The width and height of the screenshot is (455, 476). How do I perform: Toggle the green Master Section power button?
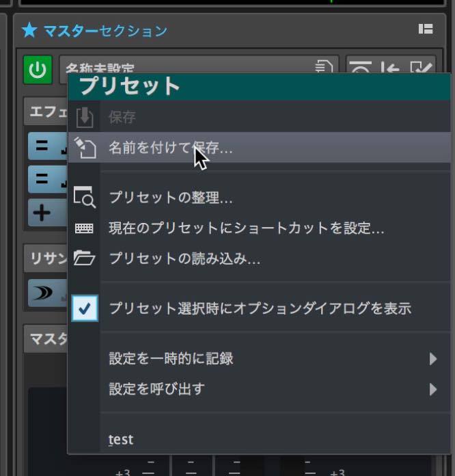pos(38,70)
